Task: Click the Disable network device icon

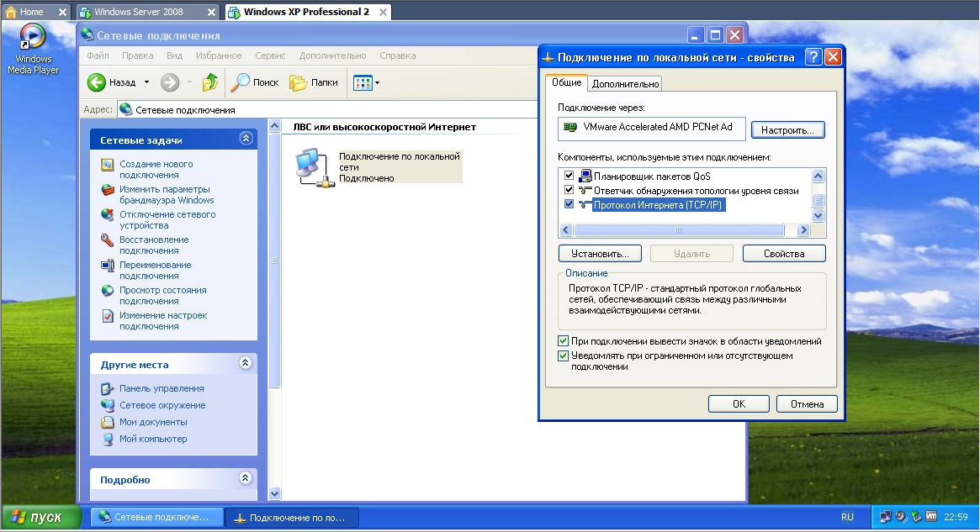Action: point(108,215)
